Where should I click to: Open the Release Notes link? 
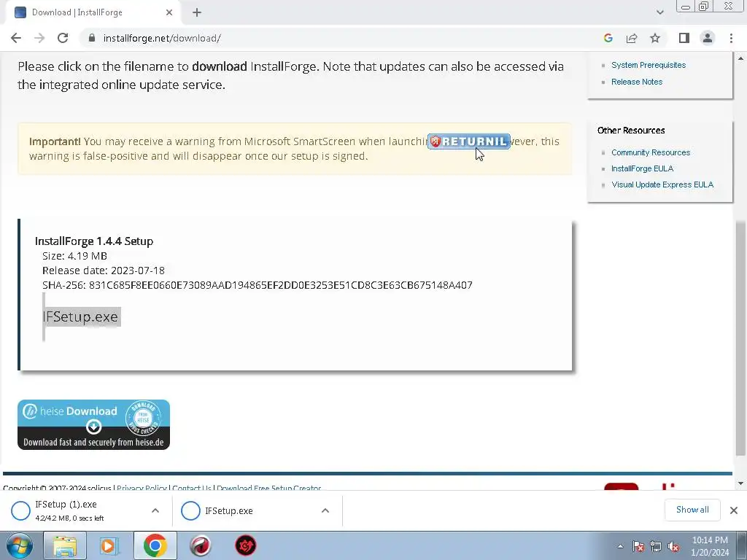click(636, 82)
